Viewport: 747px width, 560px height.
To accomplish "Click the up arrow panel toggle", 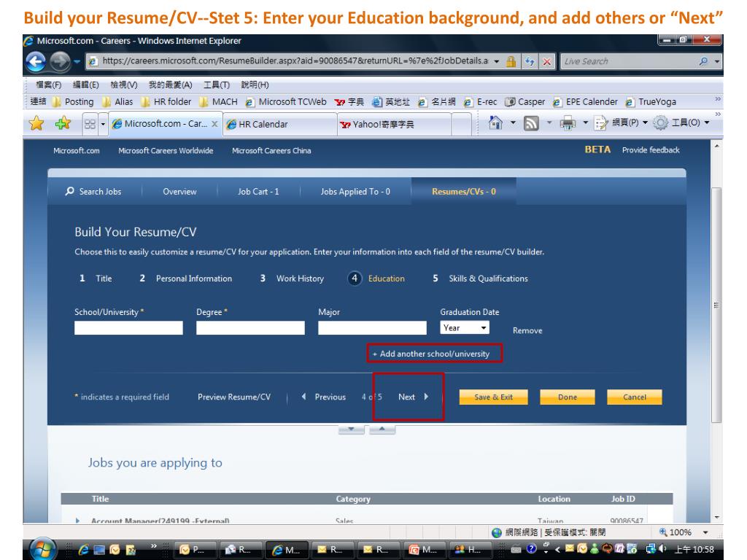I will tap(382, 429).
